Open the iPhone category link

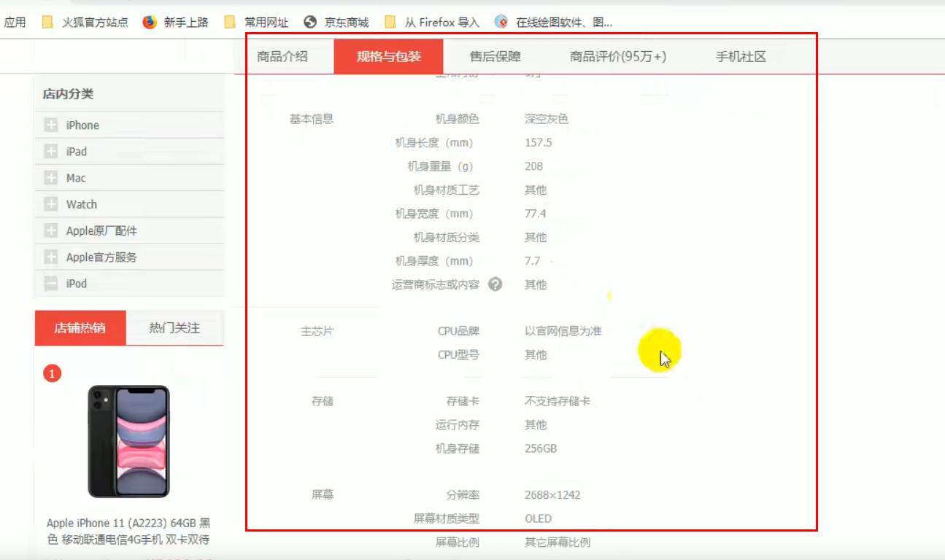click(x=82, y=125)
